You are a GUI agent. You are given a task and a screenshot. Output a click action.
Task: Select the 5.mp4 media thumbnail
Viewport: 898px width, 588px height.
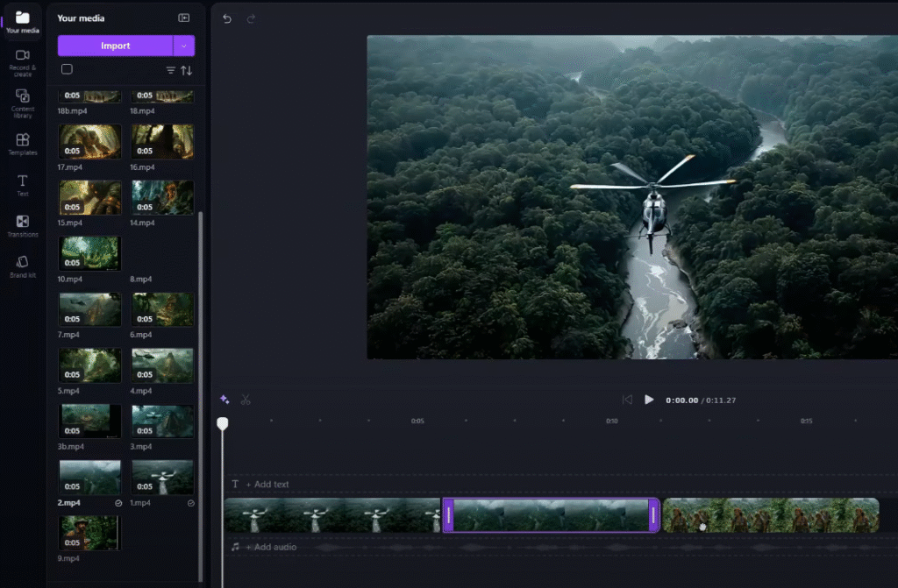89,365
